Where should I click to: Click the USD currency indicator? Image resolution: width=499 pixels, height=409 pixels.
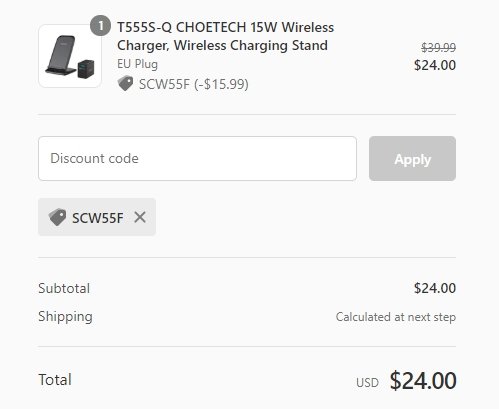pos(367,383)
